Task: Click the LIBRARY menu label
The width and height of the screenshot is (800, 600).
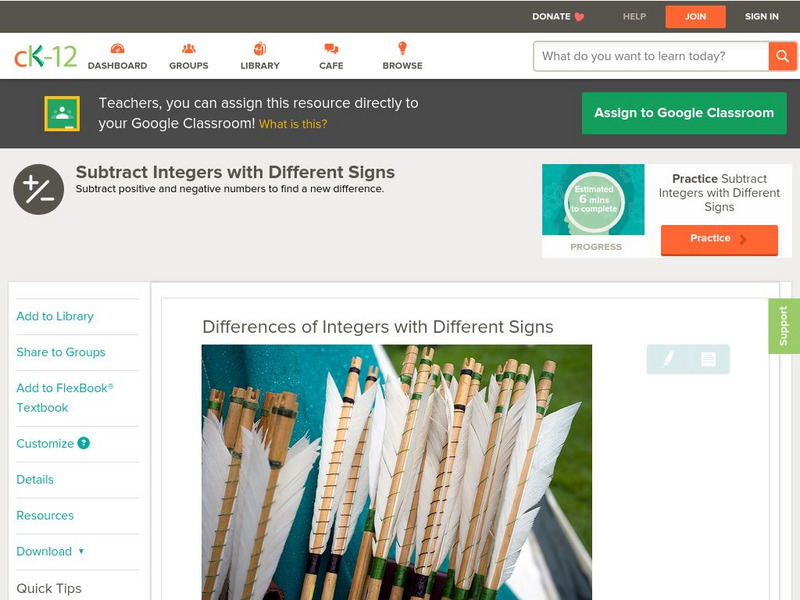Action: (260, 66)
